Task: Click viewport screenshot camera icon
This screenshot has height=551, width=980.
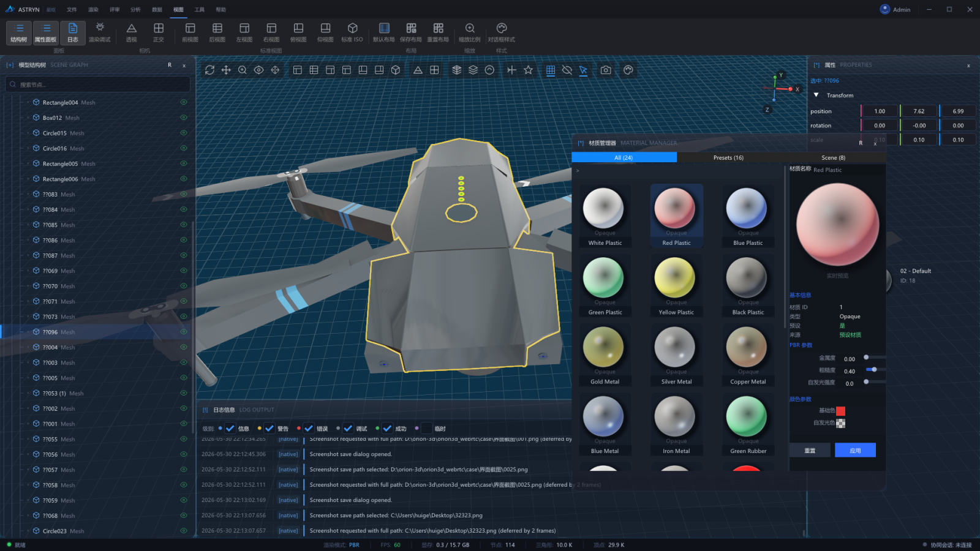Action: coord(606,70)
